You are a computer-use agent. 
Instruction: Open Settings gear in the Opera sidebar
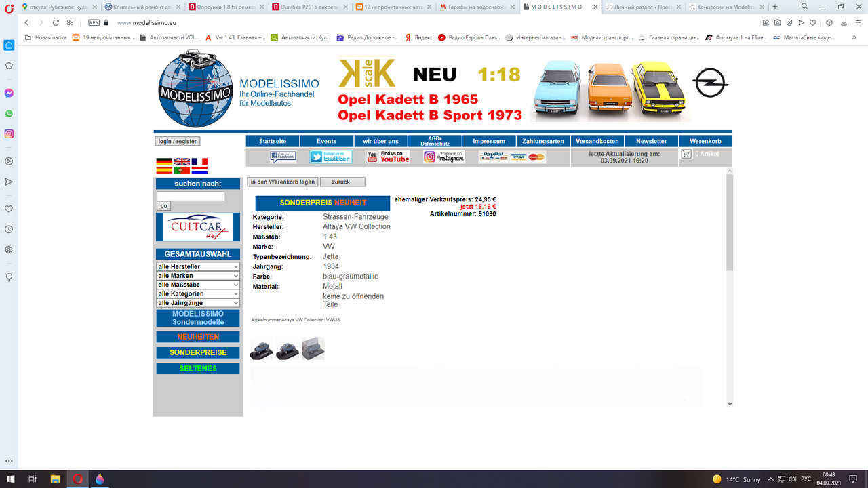pos(9,249)
